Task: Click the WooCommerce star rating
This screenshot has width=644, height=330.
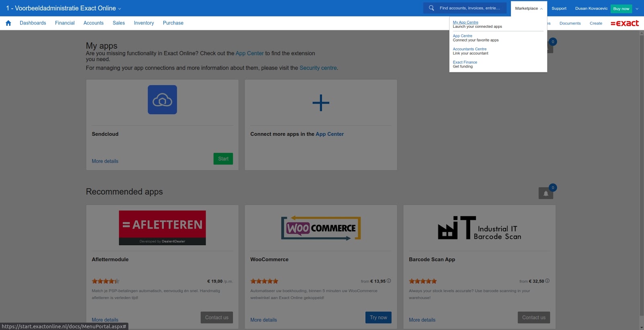Action: click(264, 281)
